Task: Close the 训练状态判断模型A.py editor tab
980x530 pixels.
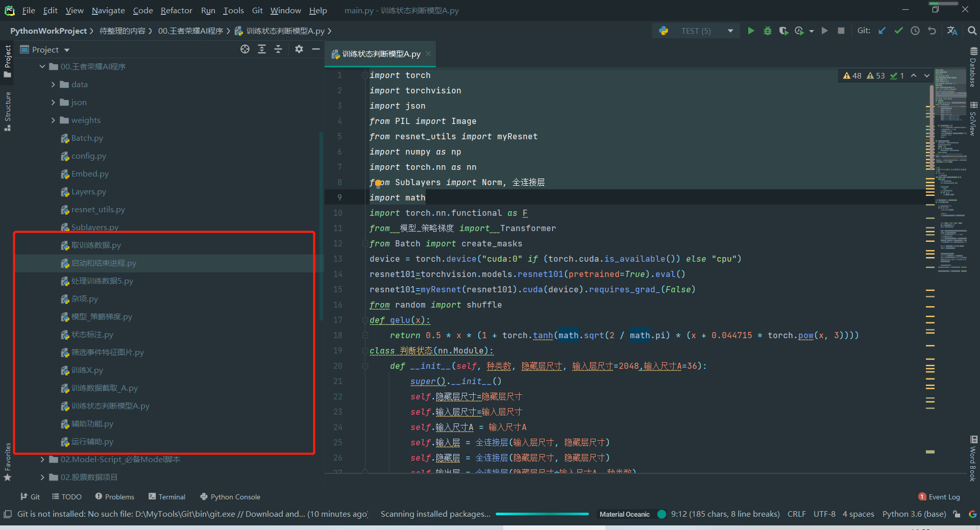Action: click(x=428, y=54)
